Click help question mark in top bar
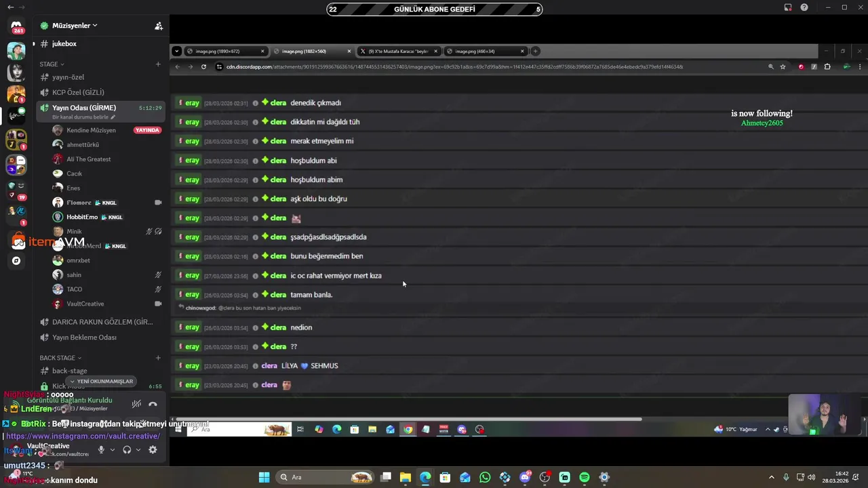Screen dimensions: 868x488 (x=804, y=7)
